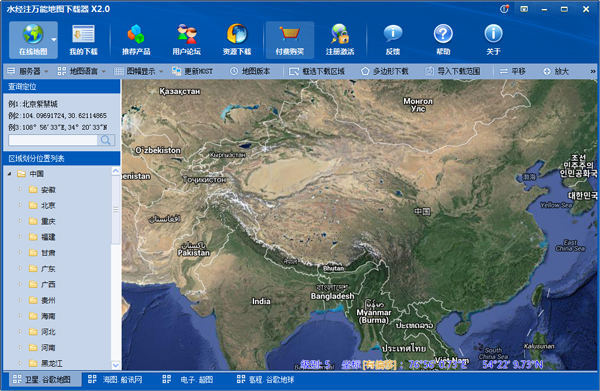Collapse the 中国 tree node

10,174
